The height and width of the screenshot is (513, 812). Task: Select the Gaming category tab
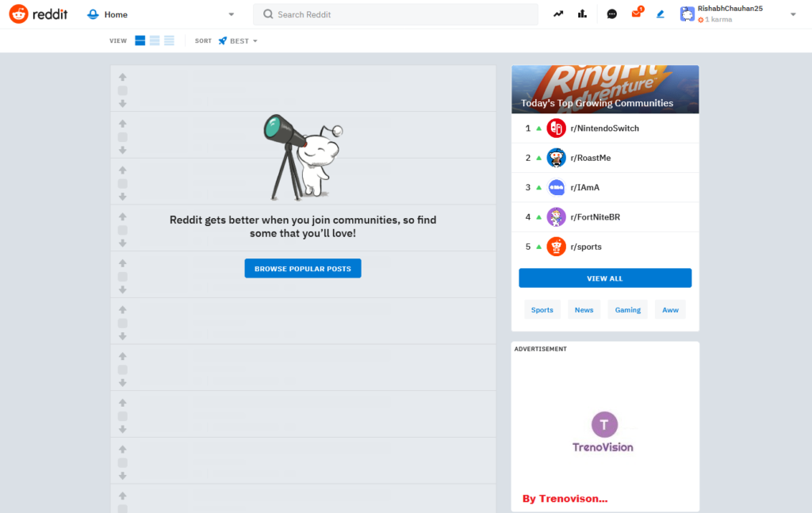pyautogui.click(x=628, y=309)
